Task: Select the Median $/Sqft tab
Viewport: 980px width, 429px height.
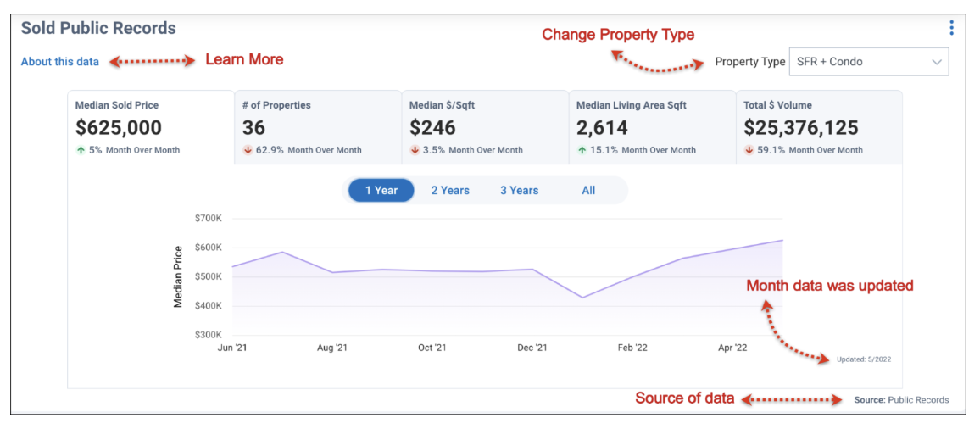Action: (485, 127)
